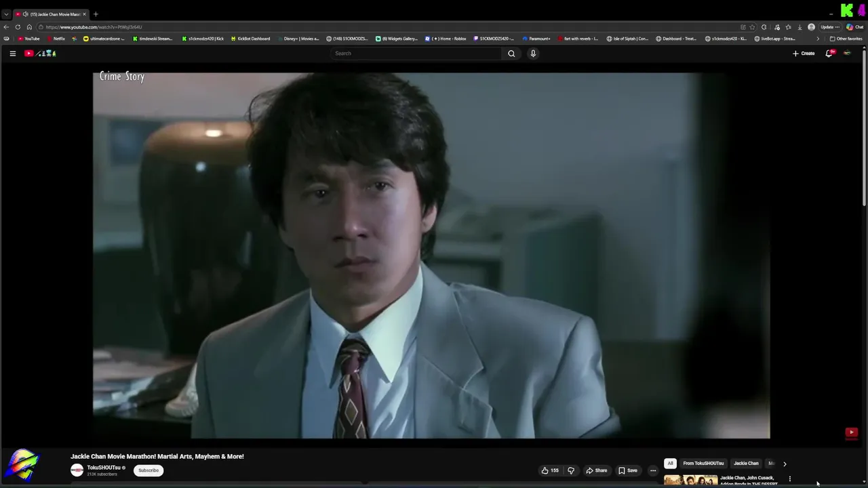Open Create video menu

[804, 54]
